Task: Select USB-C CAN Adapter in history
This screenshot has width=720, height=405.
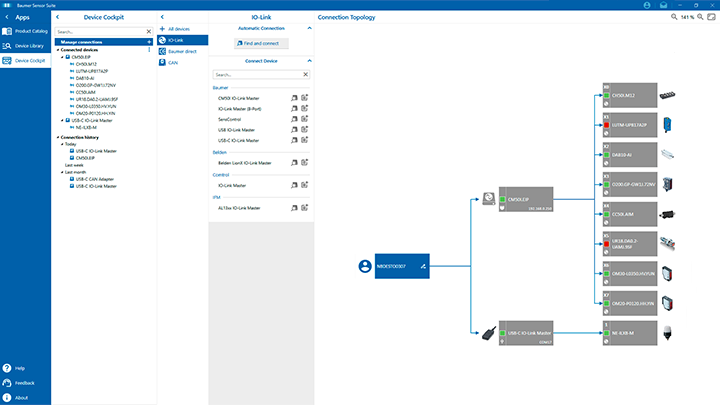Action: point(95,179)
